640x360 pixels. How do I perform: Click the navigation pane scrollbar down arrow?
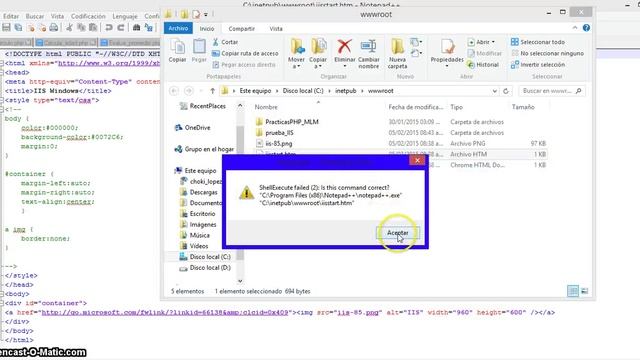point(240,281)
